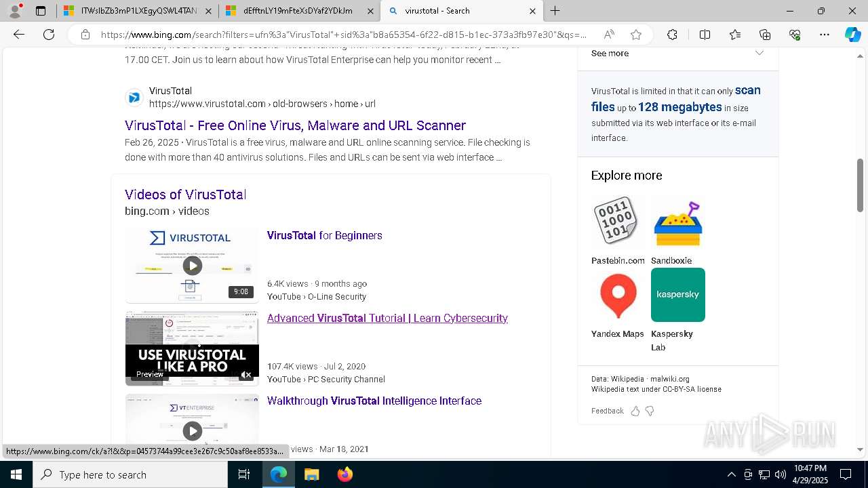Viewport: 868px width, 488px height.
Task: Close the ITWsIbZb3mP1LXEgy tab
Action: 208,11
